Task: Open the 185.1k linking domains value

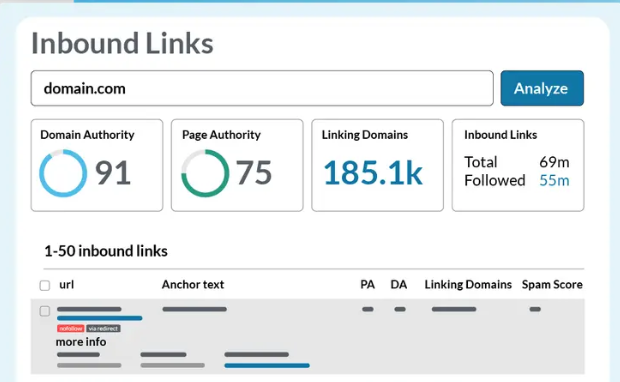Action: (373, 173)
